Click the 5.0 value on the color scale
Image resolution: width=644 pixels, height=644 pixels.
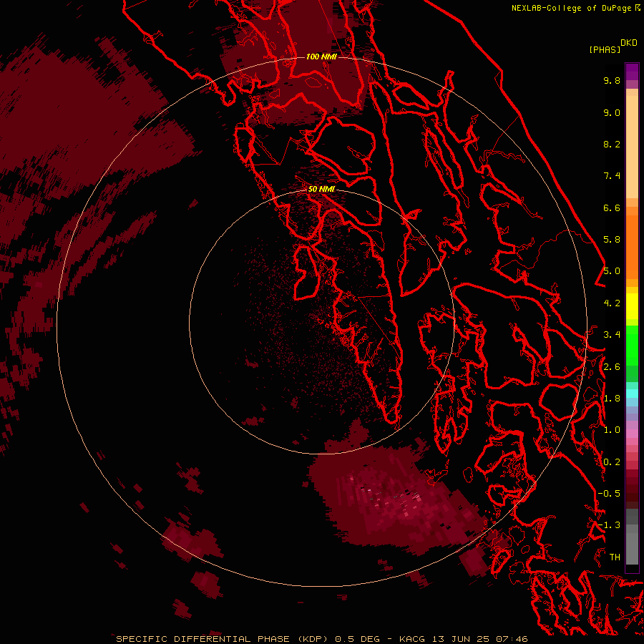612,271
